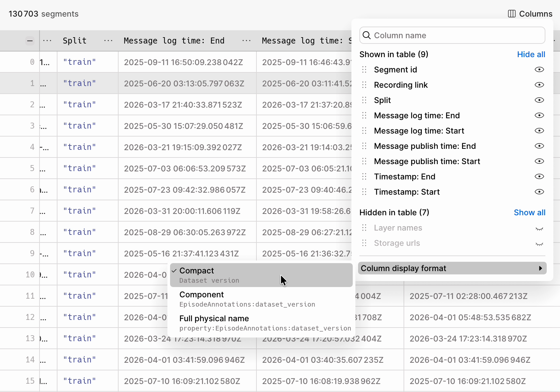
Task: Click drag handle for Message publish time: Start
Action: (364, 161)
